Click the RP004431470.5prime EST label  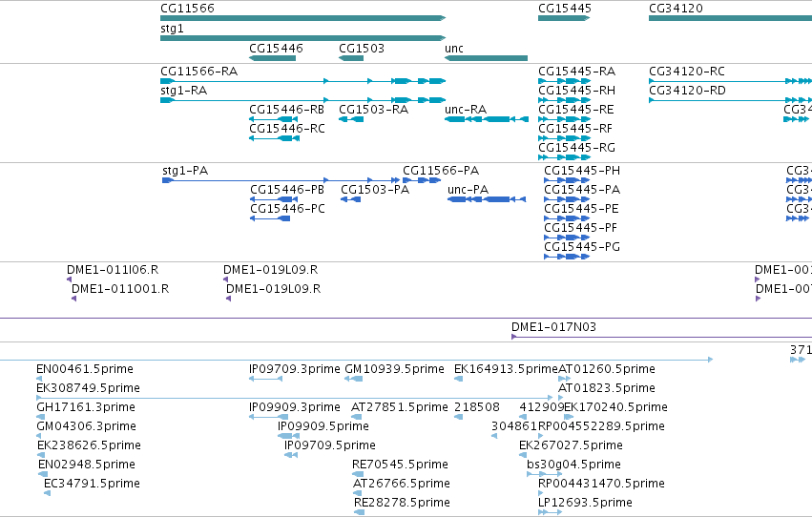point(601,485)
